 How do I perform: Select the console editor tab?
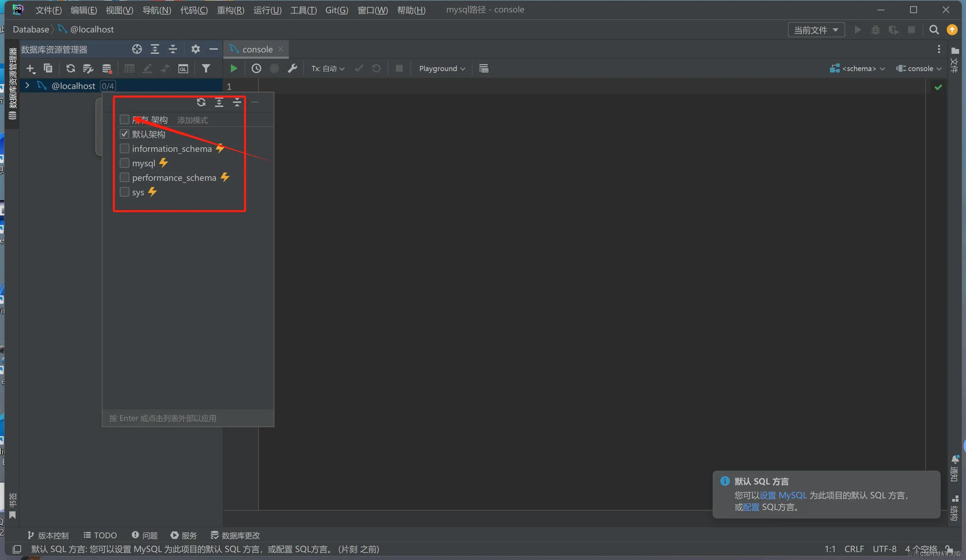257,49
